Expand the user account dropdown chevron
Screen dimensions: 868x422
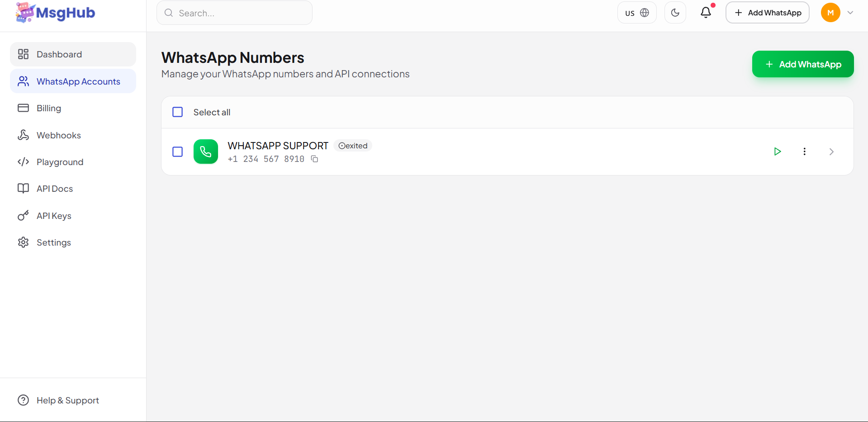pos(850,13)
